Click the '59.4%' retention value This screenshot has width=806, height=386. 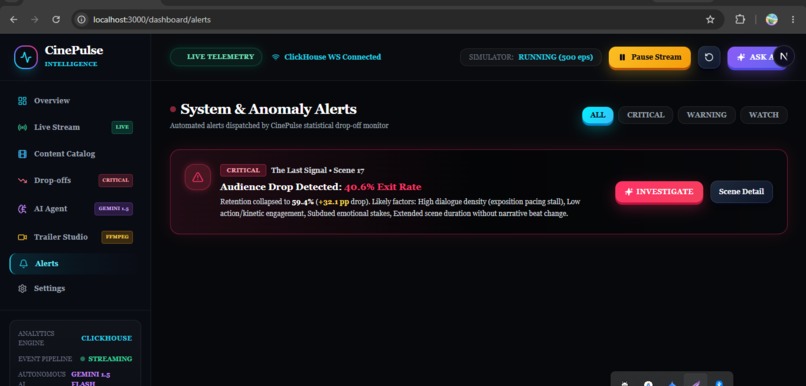[x=303, y=202]
